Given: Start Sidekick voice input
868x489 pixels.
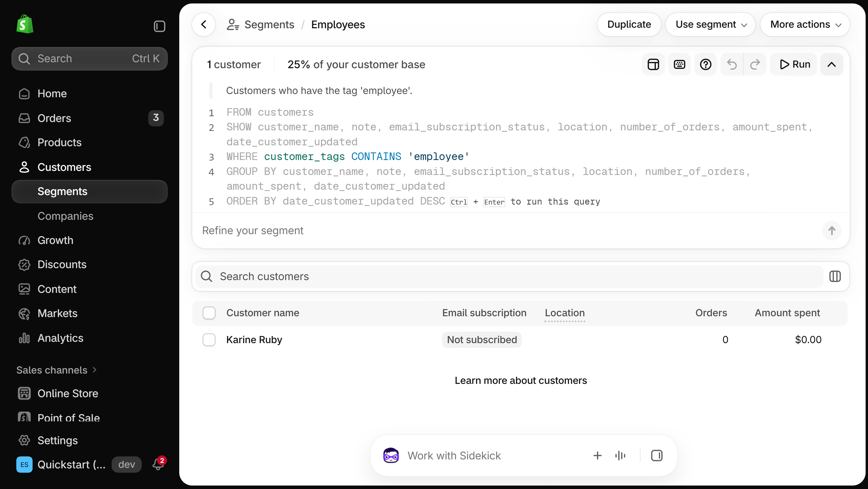Looking at the screenshot, I should point(620,455).
